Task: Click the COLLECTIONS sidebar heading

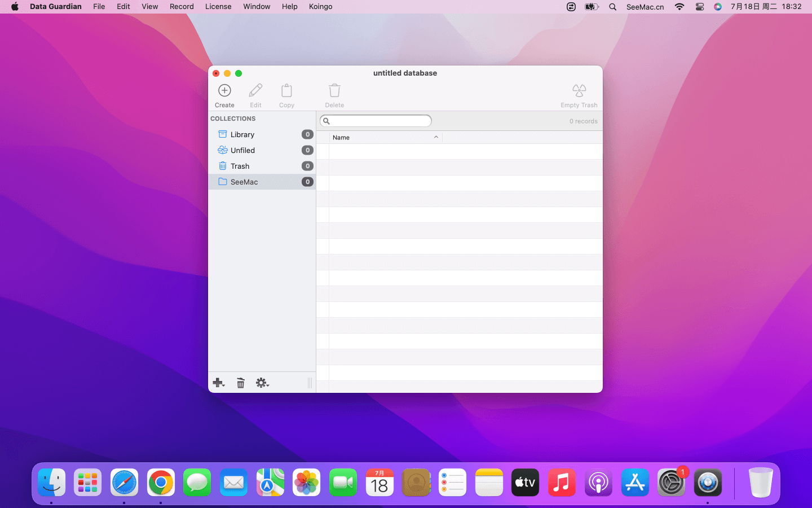Action: 233,119
